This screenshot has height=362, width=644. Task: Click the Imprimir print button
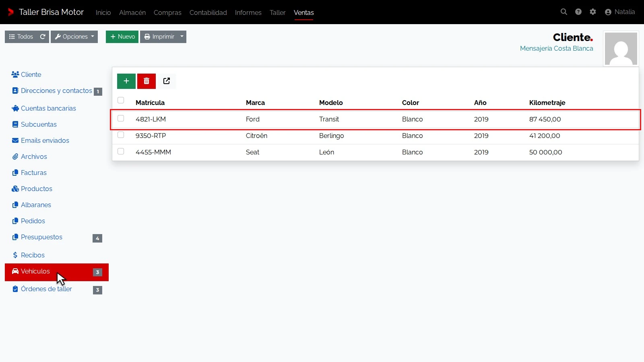point(159,37)
